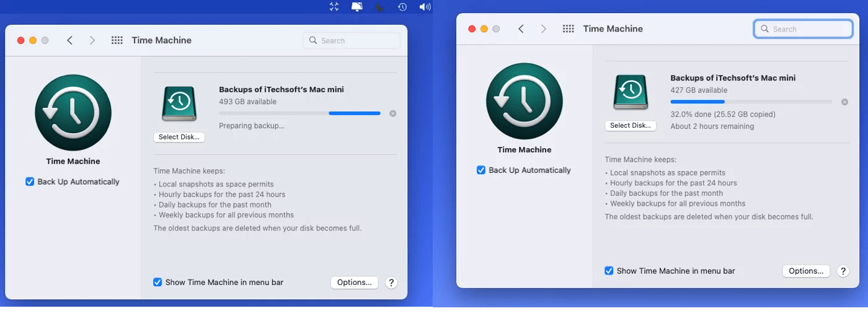Open Help with the question mark in the left window

click(x=391, y=283)
